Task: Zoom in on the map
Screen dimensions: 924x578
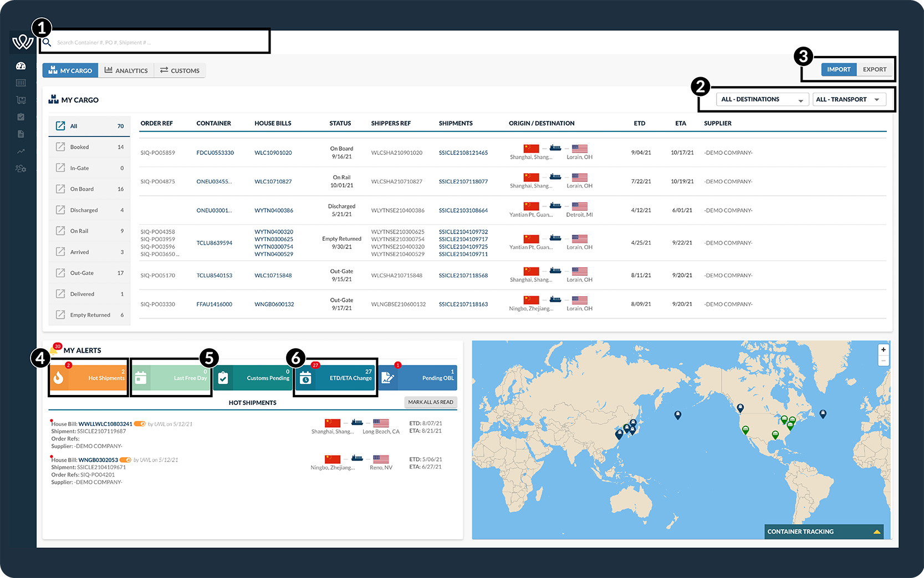Action: click(884, 349)
